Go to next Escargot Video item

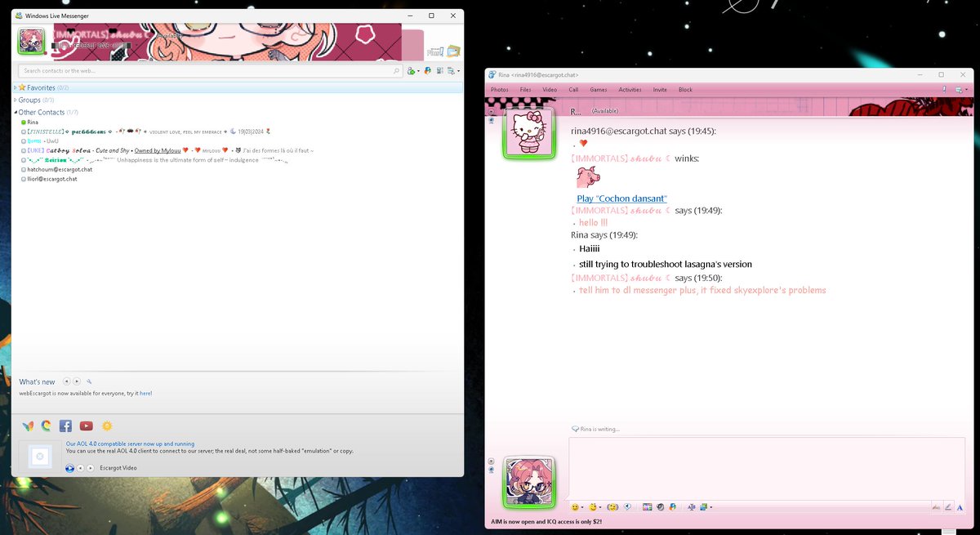point(91,468)
